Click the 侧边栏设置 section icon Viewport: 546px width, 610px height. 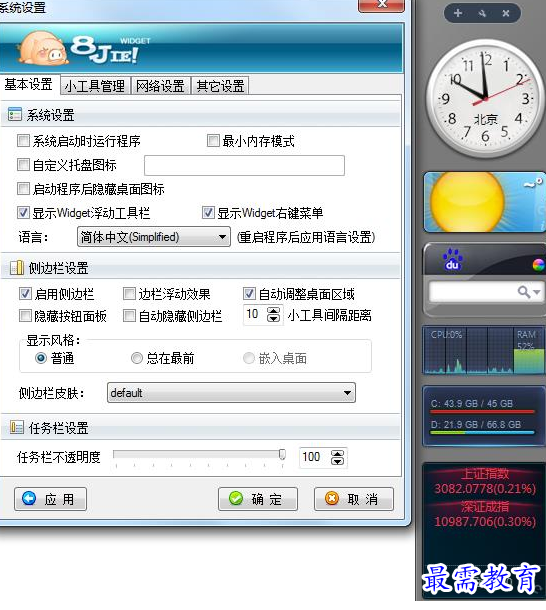(x=17, y=268)
